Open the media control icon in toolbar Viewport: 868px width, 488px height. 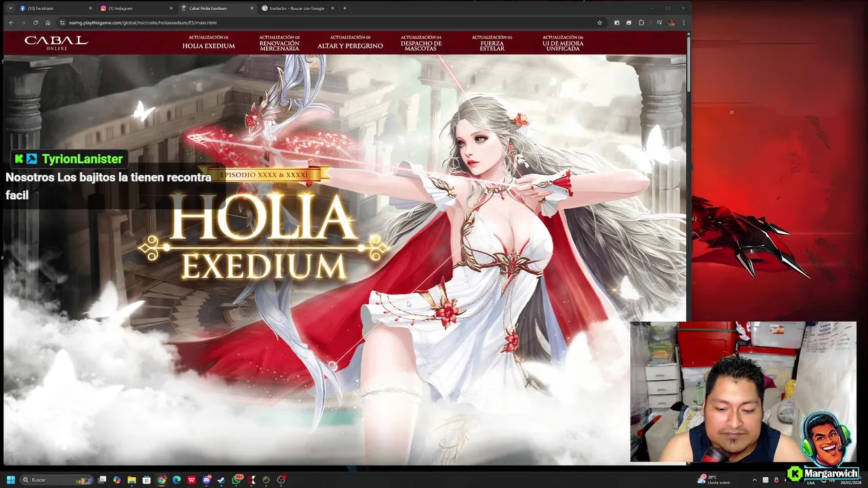659,22
